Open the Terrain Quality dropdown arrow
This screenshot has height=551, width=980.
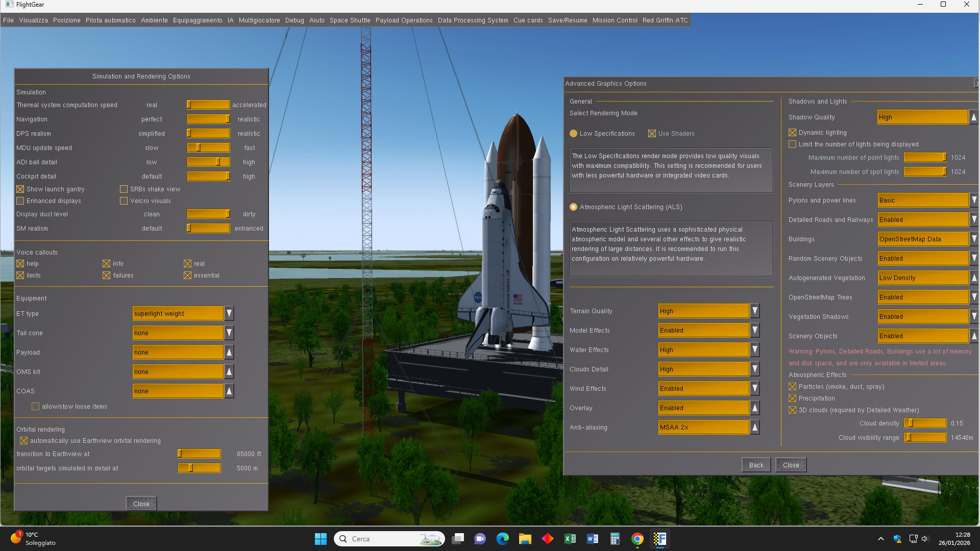point(754,311)
